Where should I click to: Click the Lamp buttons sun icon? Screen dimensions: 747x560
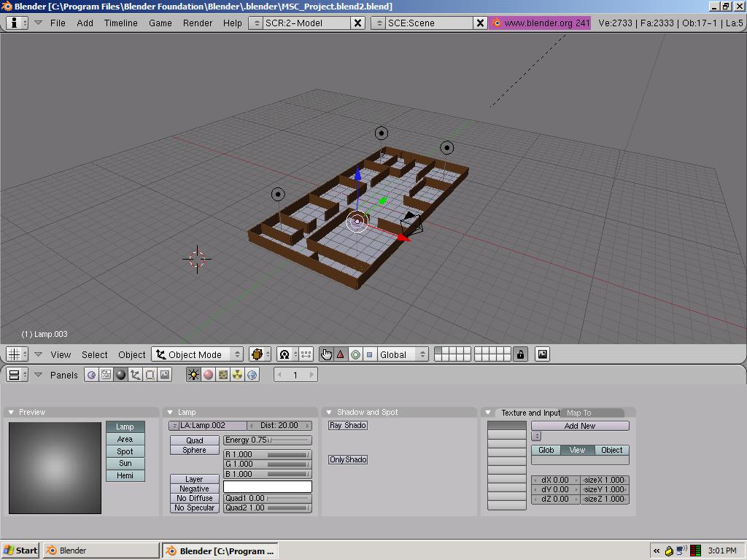[193, 375]
